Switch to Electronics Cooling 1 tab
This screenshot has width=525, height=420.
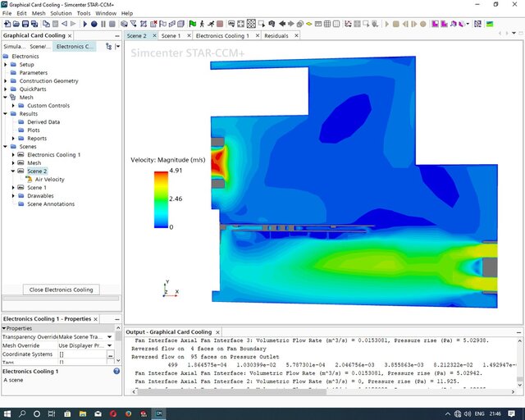tap(222, 35)
